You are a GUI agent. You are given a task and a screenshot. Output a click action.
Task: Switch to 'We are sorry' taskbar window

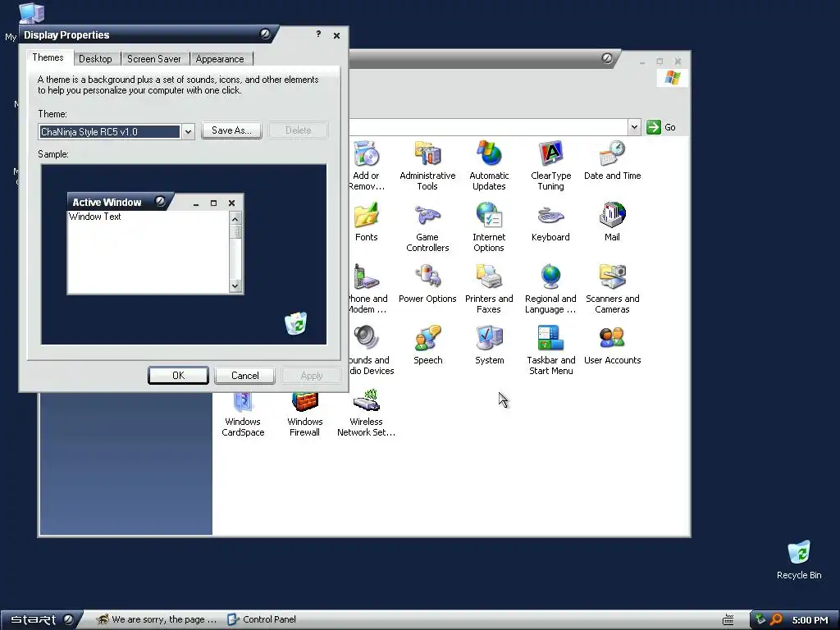[x=157, y=619]
